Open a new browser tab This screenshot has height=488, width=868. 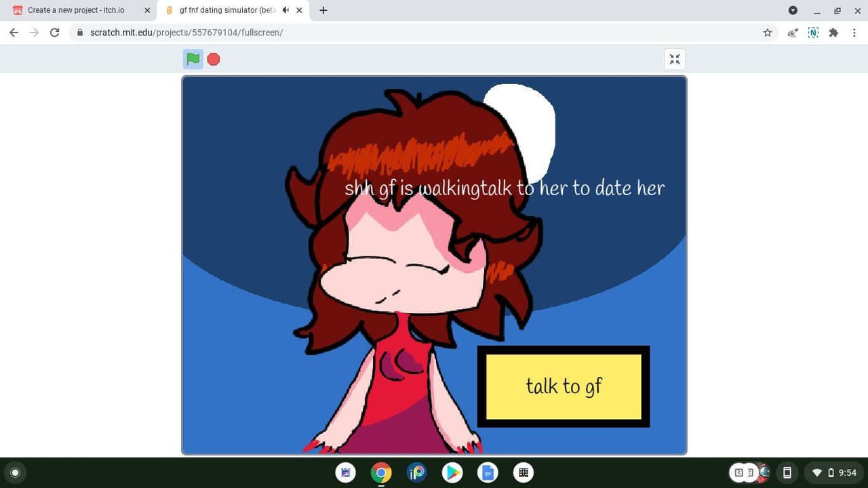(x=323, y=10)
